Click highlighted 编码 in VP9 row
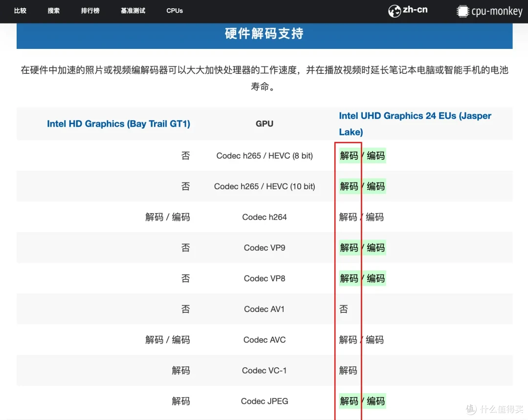Screen dimensions: 528x420 point(375,247)
